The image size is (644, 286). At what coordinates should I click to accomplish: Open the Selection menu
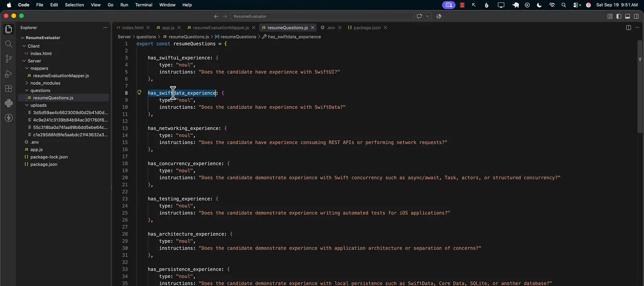[74, 5]
